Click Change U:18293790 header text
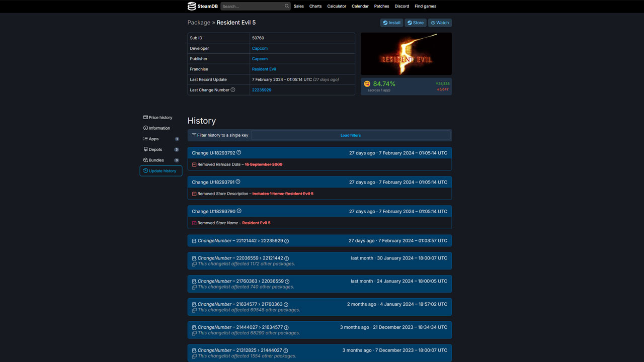644x362 pixels. coord(213,211)
